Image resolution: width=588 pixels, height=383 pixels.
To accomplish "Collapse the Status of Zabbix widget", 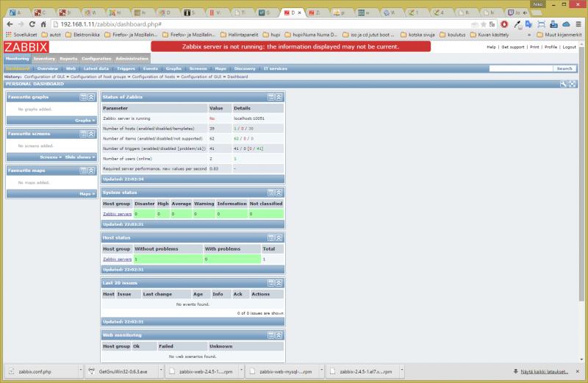I will click(279, 97).
